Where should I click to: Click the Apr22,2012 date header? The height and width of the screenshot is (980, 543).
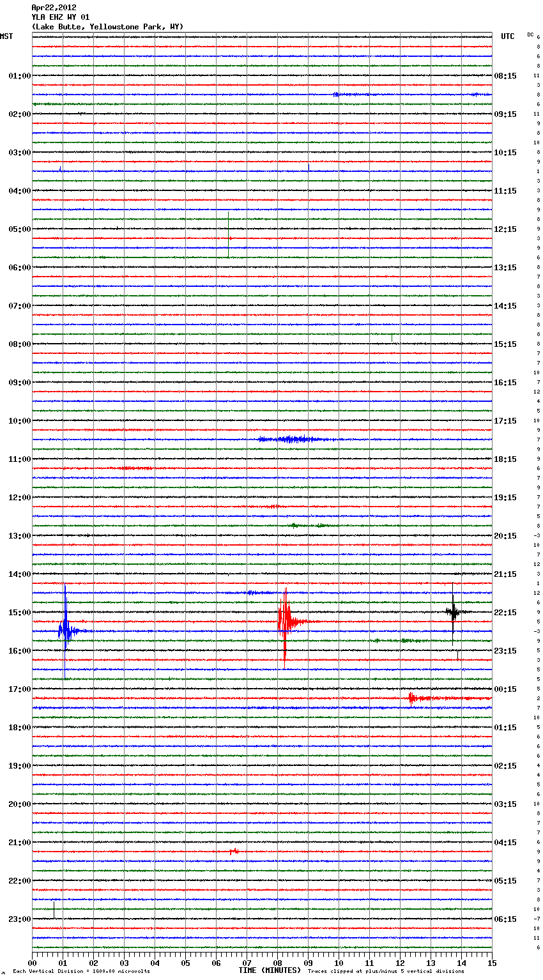54,8
